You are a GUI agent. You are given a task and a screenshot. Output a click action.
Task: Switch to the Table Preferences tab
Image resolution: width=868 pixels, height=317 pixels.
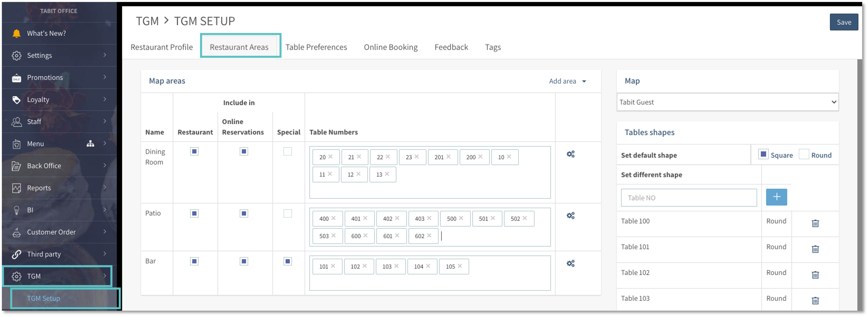click(316, 47)
